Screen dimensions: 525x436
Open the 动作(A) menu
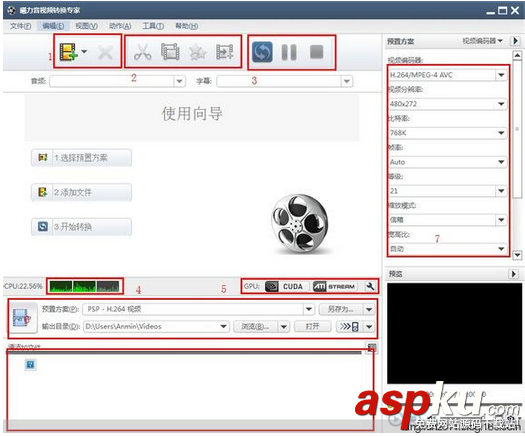click(120, 26)
